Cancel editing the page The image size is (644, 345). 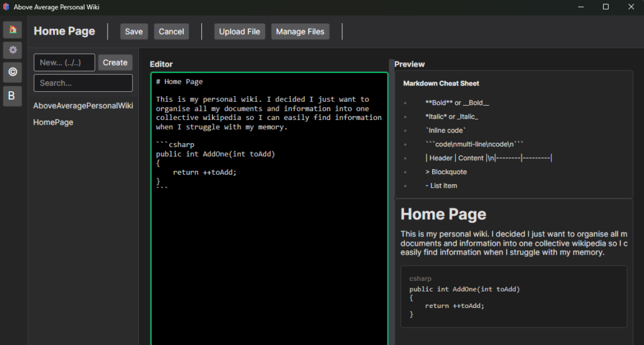click(x=171, y=31)
